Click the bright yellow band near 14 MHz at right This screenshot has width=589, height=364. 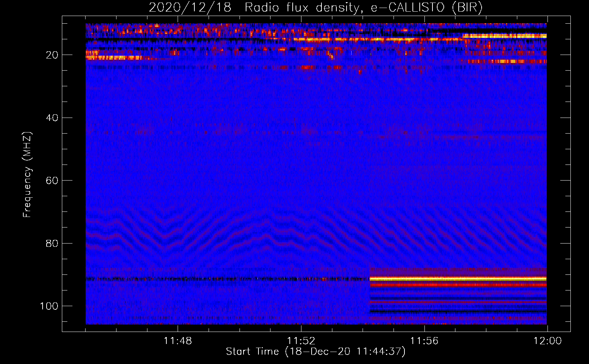[x=505, y=36]
